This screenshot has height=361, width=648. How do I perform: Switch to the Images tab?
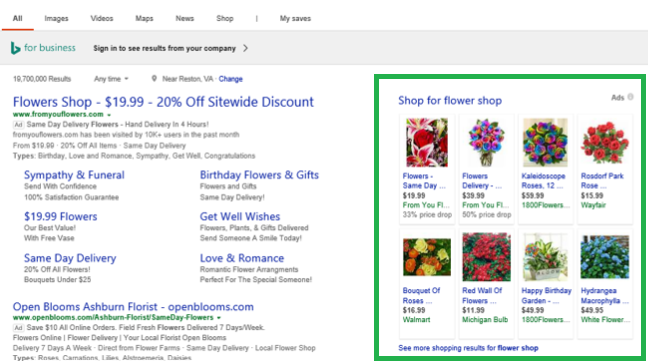56,19
